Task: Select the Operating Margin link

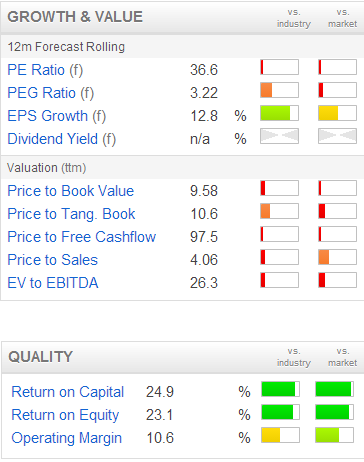Action: click(x=67, y=438)
